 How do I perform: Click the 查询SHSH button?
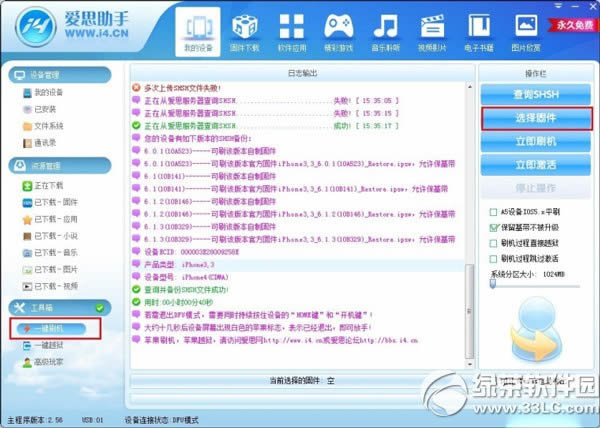point(536,94)
